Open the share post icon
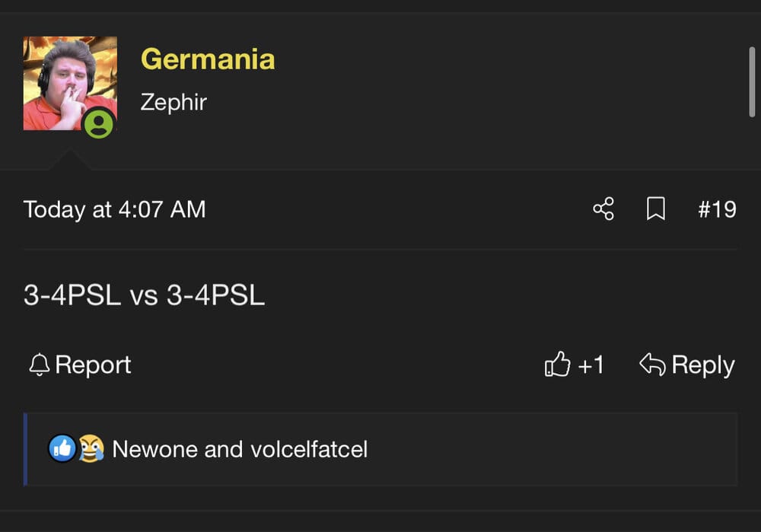Image resolution: width=761 pixels, height=532 pixels. click(x=603, y=209)
